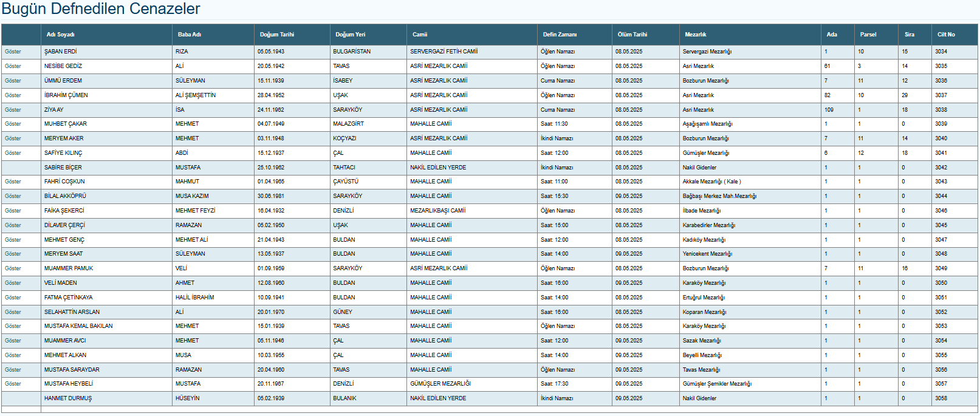Open Göster link for SAFİYE KILINÇ
This screenshot has height=416, width=980.
click(x=13, y=153)
